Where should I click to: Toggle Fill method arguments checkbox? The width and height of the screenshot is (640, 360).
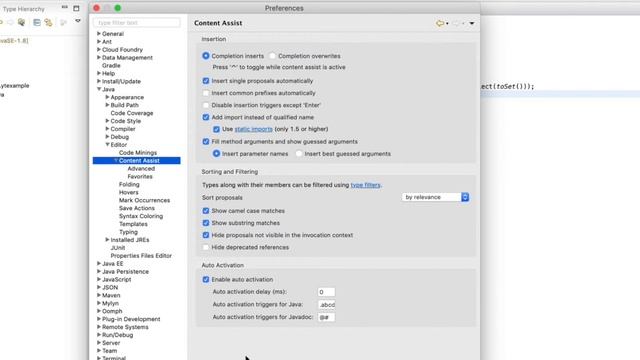click(x=206, y=142)
